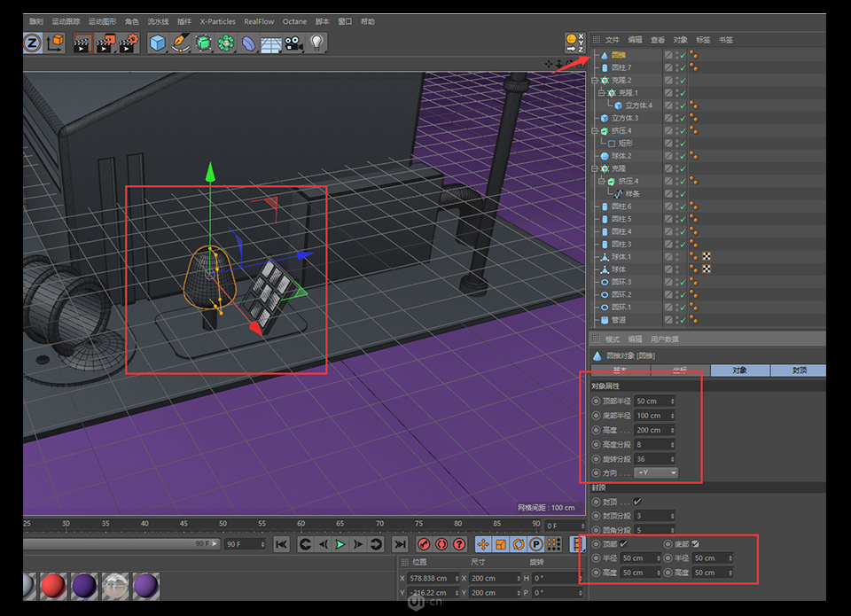Select the subdivision surface generator icon
851x616 pixels.
[202, 43]
